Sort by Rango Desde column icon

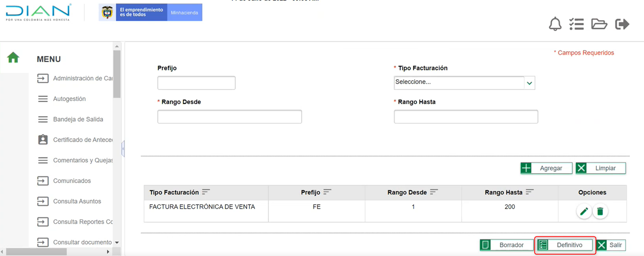(434, 192)
